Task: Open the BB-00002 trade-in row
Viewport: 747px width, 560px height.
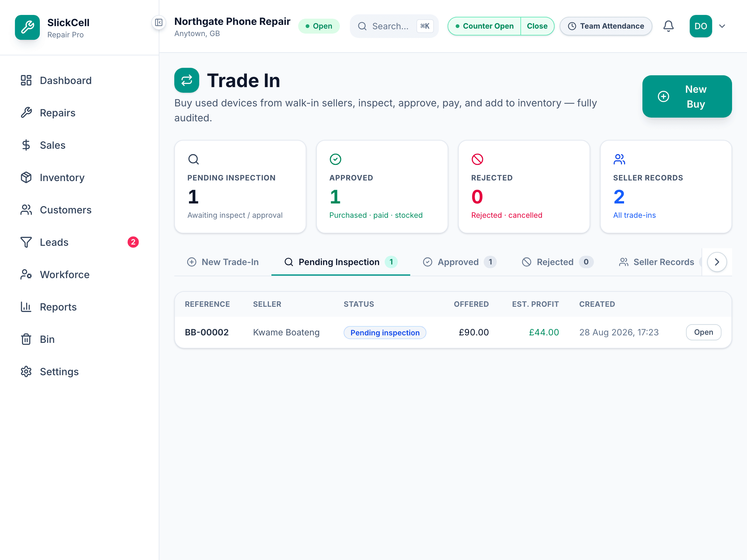Action: click(703, 332)
